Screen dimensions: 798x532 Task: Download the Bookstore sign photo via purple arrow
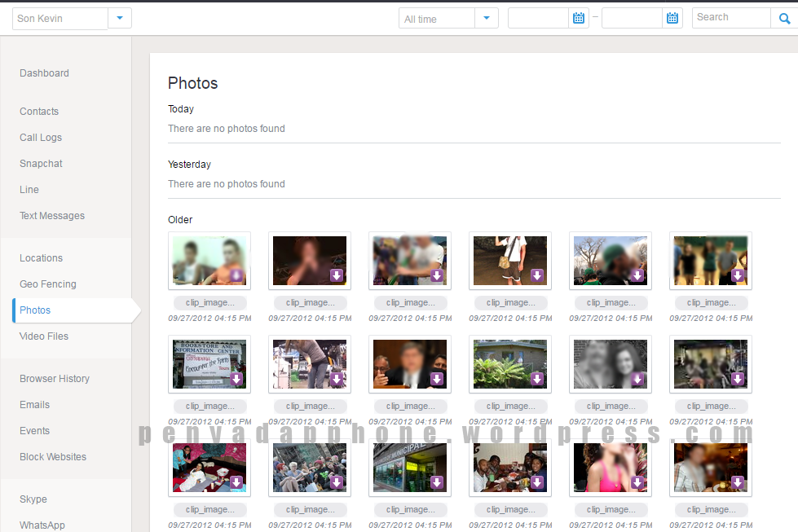(x=236, y=379)
